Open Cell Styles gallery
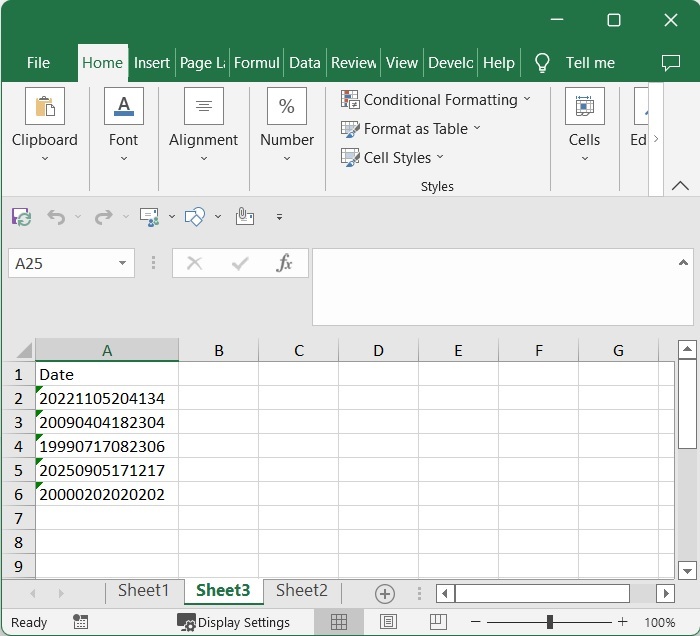This screenshot has height=636, width=700. [393, 157]
